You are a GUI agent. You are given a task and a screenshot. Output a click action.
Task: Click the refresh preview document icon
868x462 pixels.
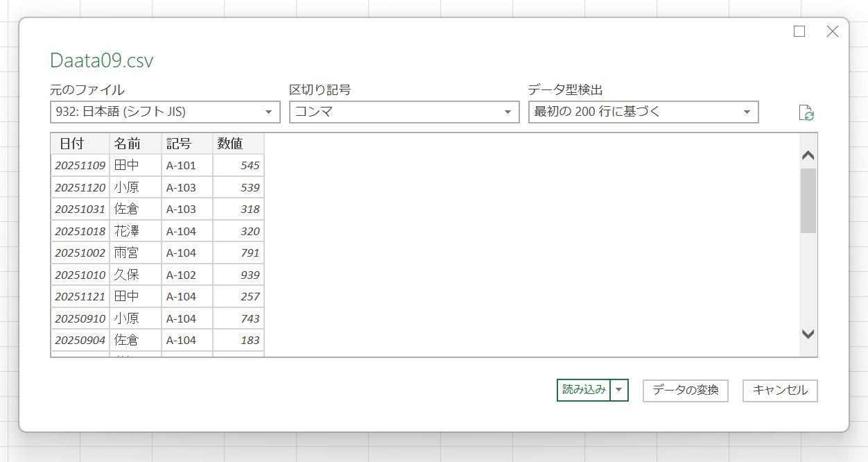[806, 113]
